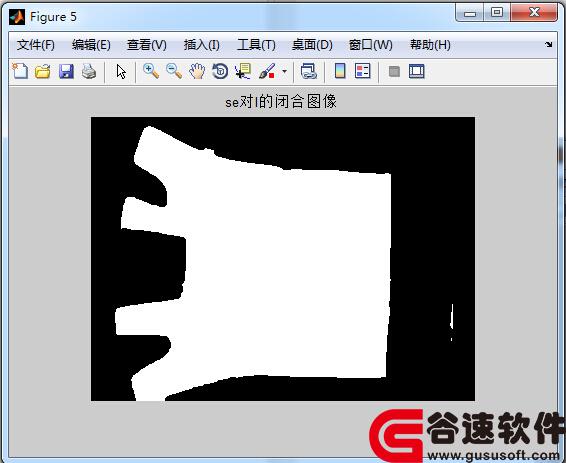
Task: Open a file with the folder icon
Action: [43, 71]
